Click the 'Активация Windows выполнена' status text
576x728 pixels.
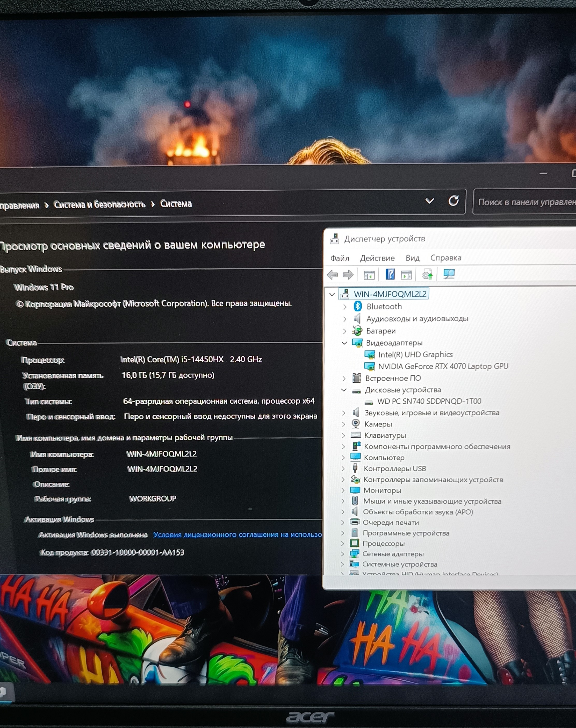click(x=93, y=535)
